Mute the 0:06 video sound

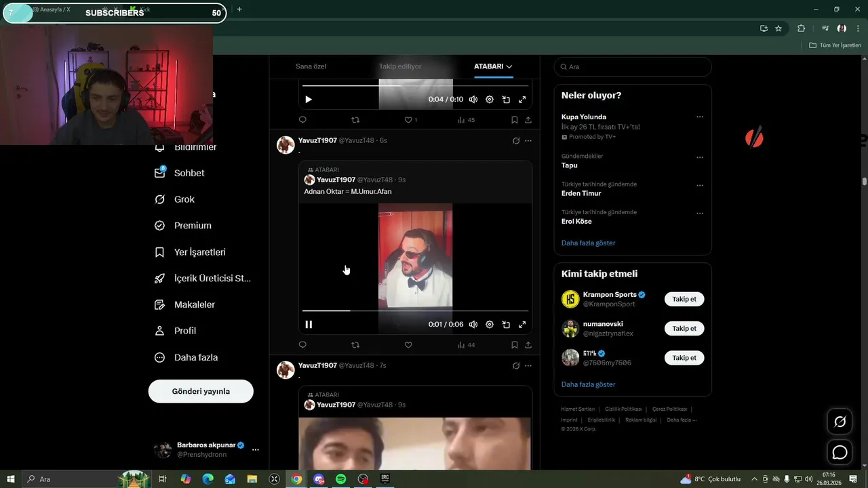473,325
